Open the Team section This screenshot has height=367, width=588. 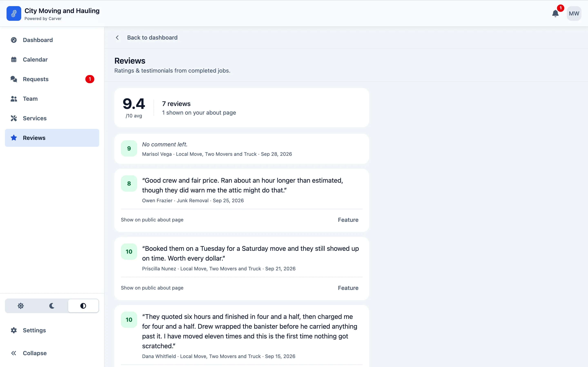[x=52, y=99]
